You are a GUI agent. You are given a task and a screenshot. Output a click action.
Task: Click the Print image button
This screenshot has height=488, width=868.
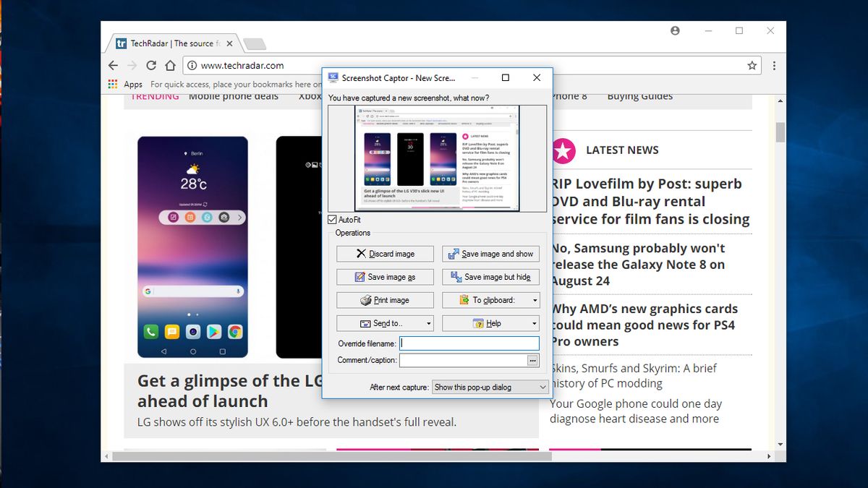385,300
